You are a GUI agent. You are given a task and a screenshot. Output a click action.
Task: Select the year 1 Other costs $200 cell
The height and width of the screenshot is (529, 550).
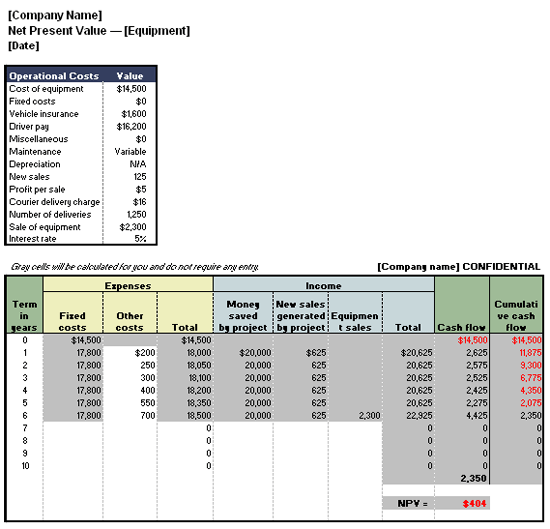[130, 353]
